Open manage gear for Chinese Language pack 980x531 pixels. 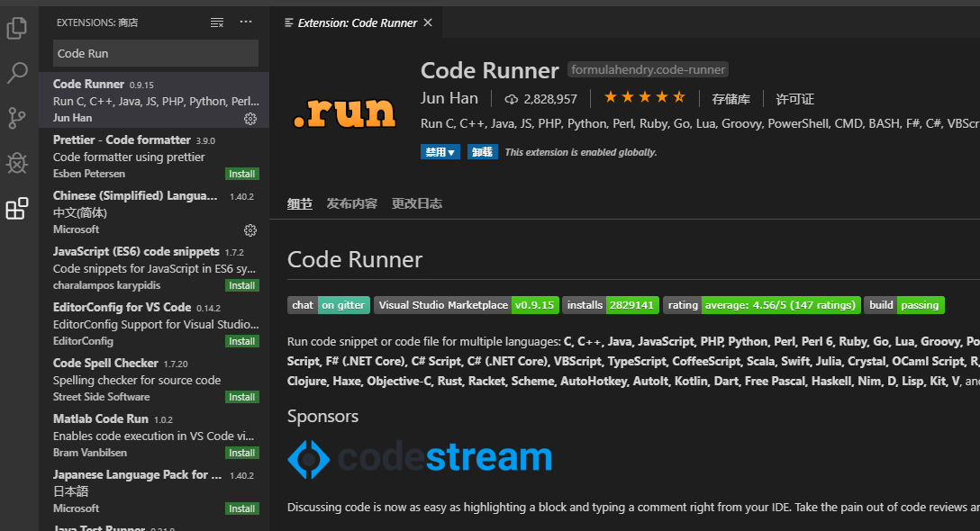click(250, 230)
